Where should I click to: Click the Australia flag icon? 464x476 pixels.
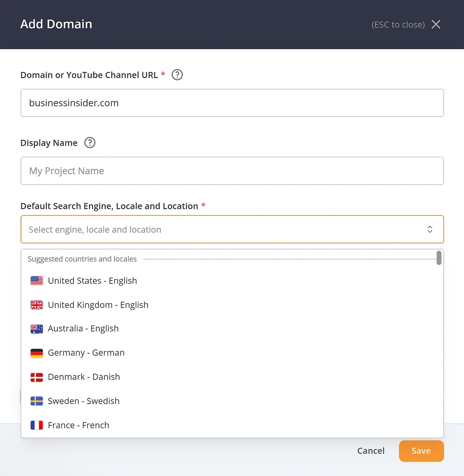(37, 329)
